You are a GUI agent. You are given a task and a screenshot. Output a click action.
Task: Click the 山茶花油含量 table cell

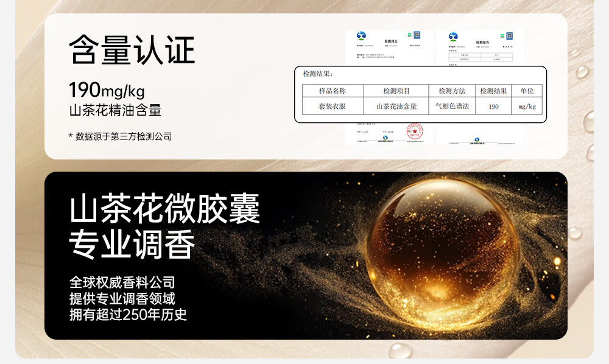click(x=396, y=107)
